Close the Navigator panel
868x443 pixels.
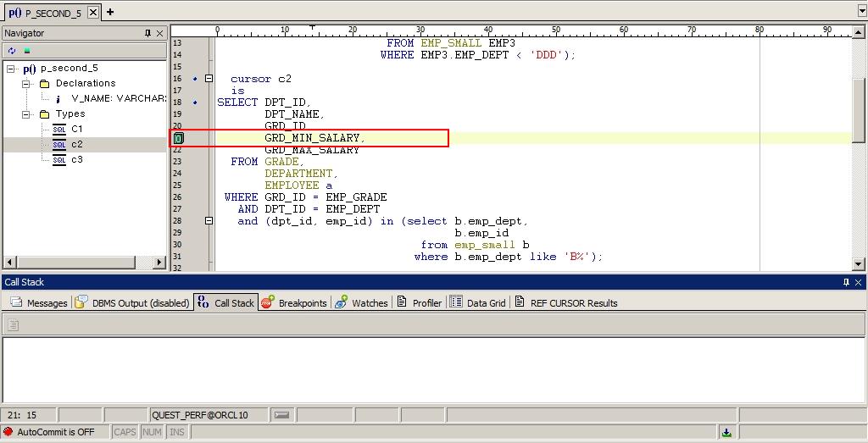coord(159,33)
